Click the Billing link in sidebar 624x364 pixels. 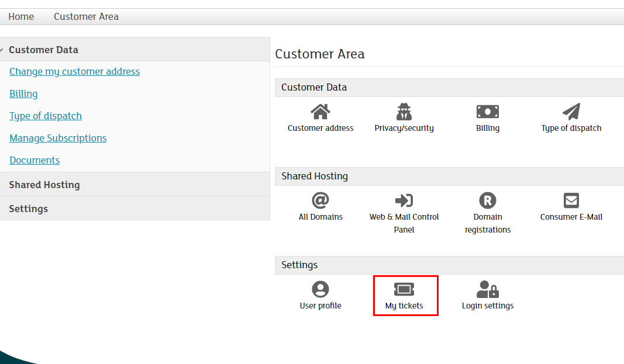[23, 93]
